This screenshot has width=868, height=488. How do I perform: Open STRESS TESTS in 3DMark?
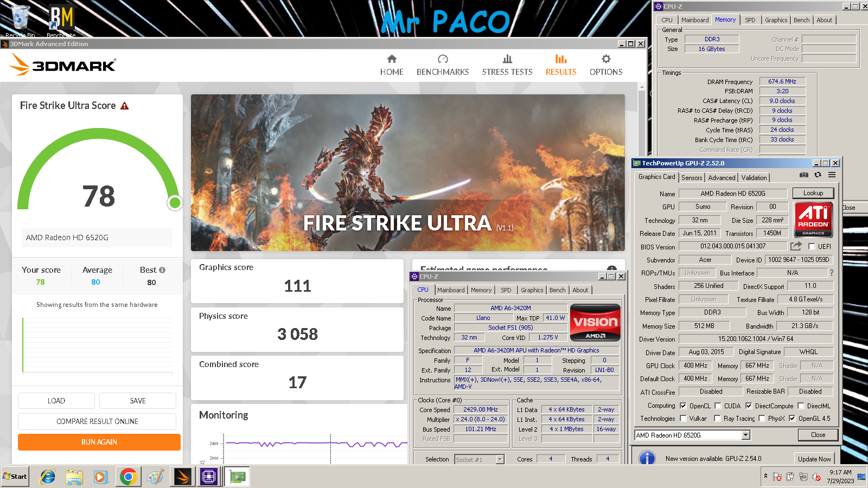507,65
